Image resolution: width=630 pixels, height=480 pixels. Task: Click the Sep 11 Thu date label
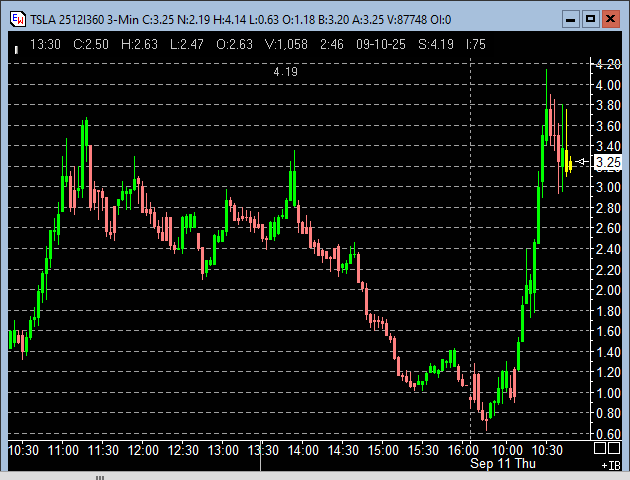503,463
